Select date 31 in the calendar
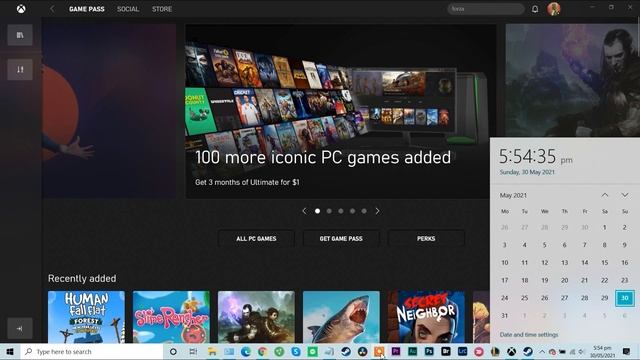Screen dimensions: 640x360 point(504,316)
